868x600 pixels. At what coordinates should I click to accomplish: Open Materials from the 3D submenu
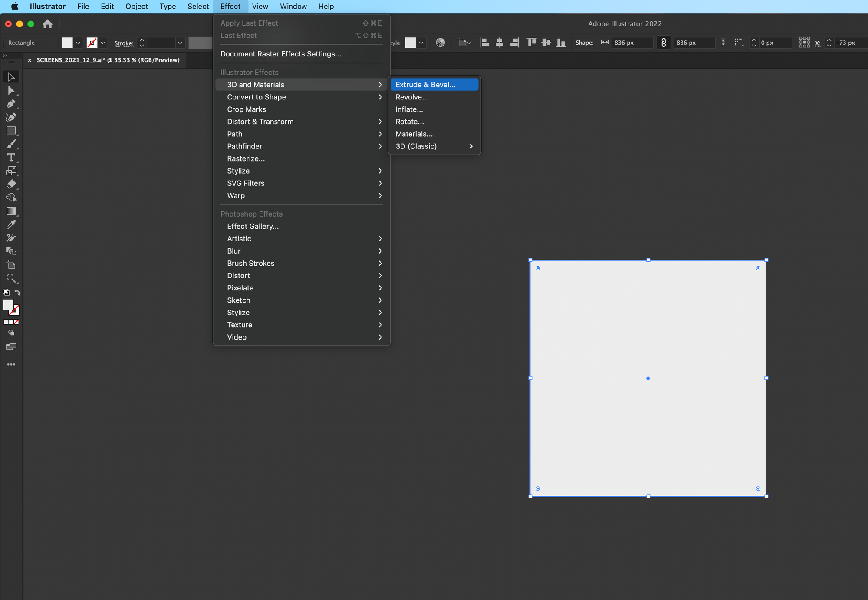point(434,134)
